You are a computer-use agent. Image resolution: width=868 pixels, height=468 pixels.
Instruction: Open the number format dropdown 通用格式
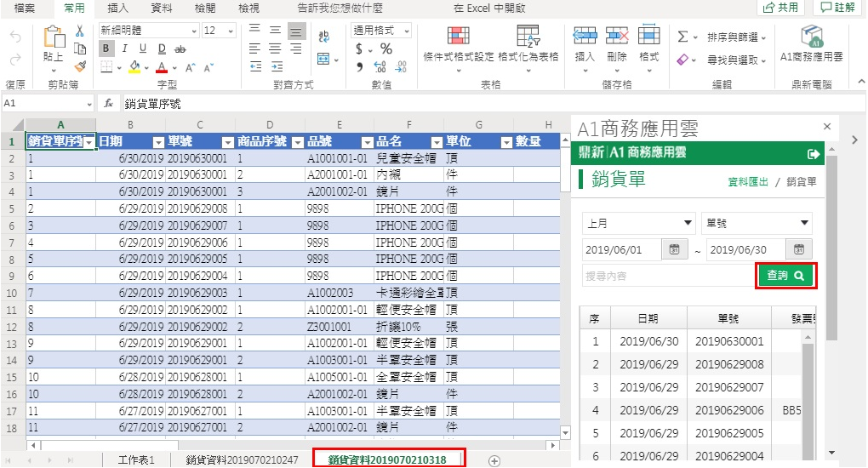(x=407, y=31)
